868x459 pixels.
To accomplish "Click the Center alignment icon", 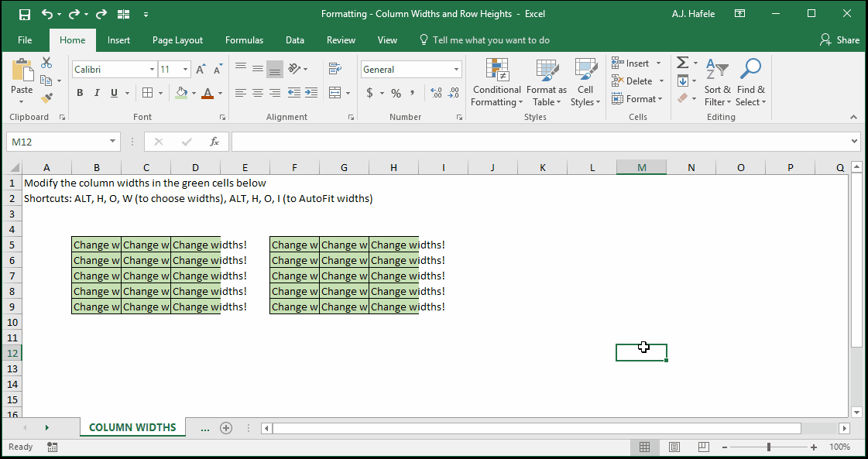I will (257, 92).
